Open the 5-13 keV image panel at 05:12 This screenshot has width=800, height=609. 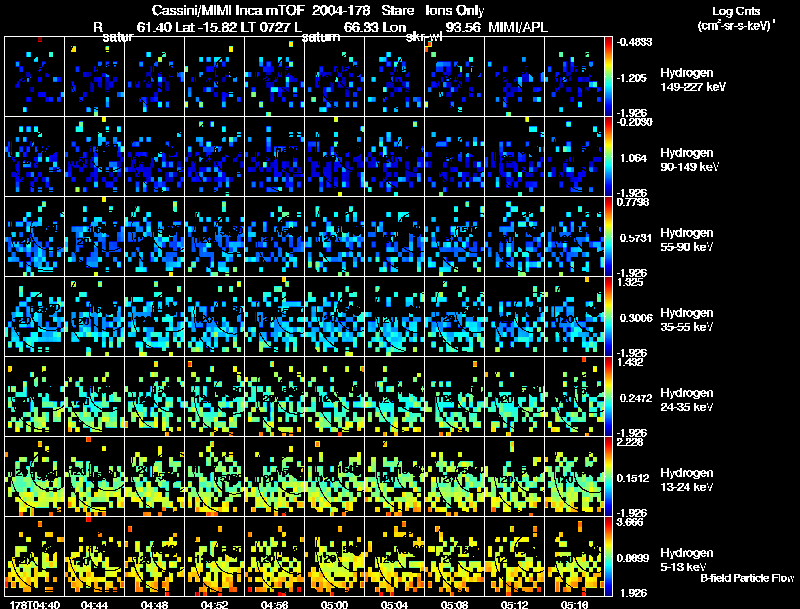click(514, 557)
